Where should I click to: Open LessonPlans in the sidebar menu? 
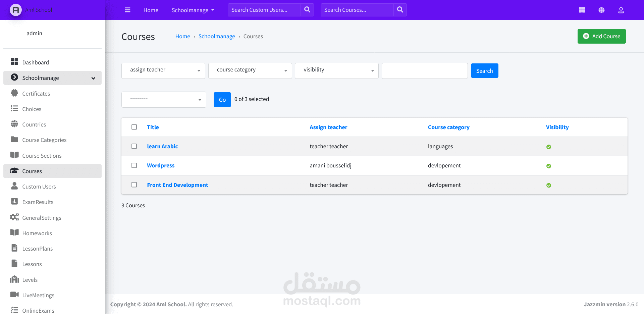tap(52, 249)
